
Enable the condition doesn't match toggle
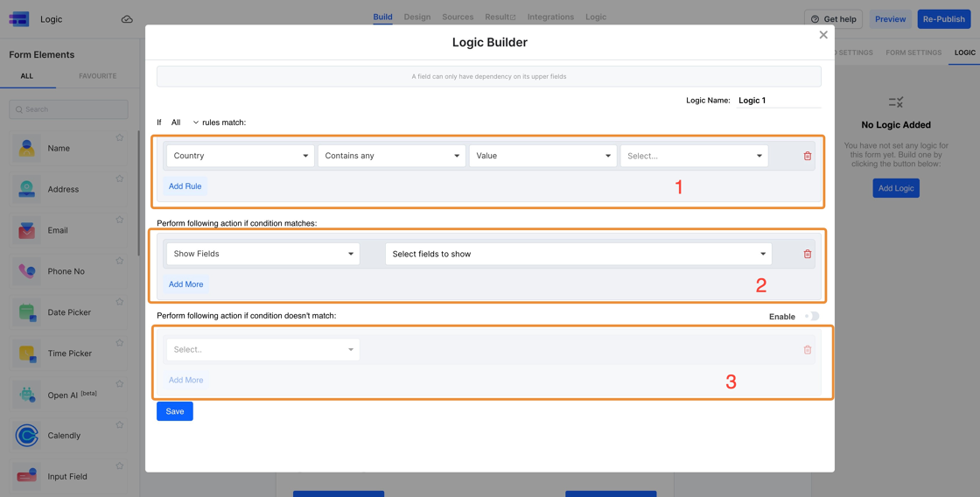click(811, 316)
